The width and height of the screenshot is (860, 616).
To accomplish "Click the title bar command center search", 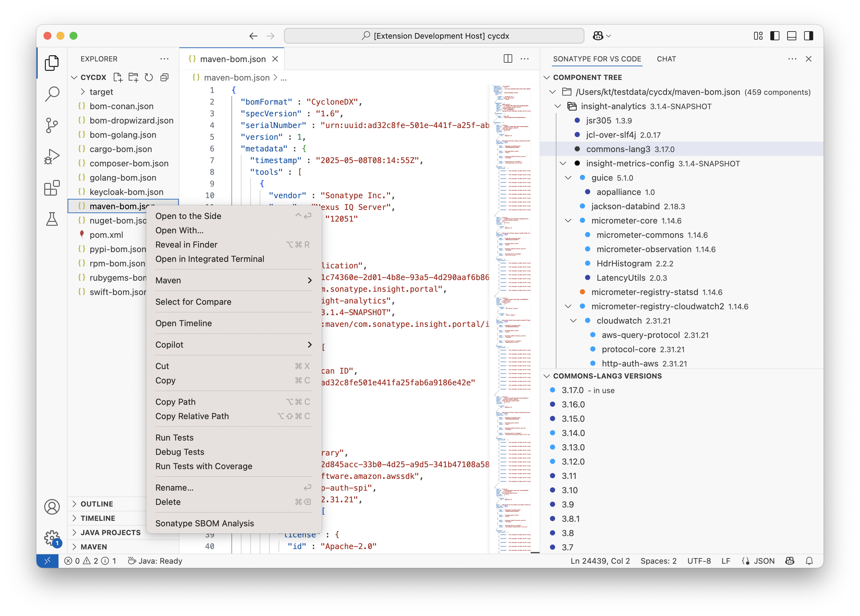I will (434, 36).
